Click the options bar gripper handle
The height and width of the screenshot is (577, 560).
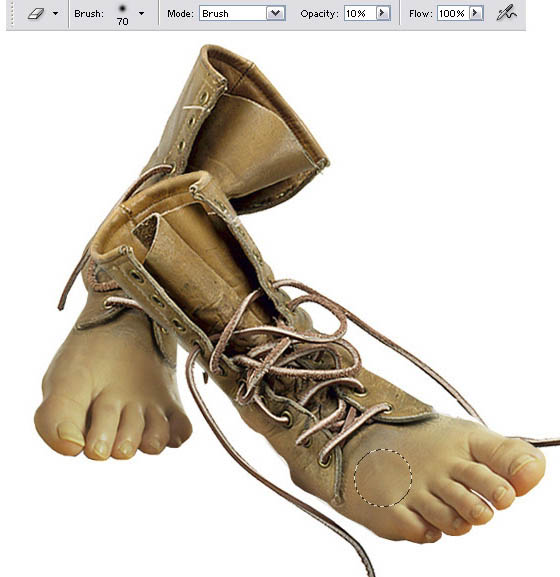[x=12, y=14]
